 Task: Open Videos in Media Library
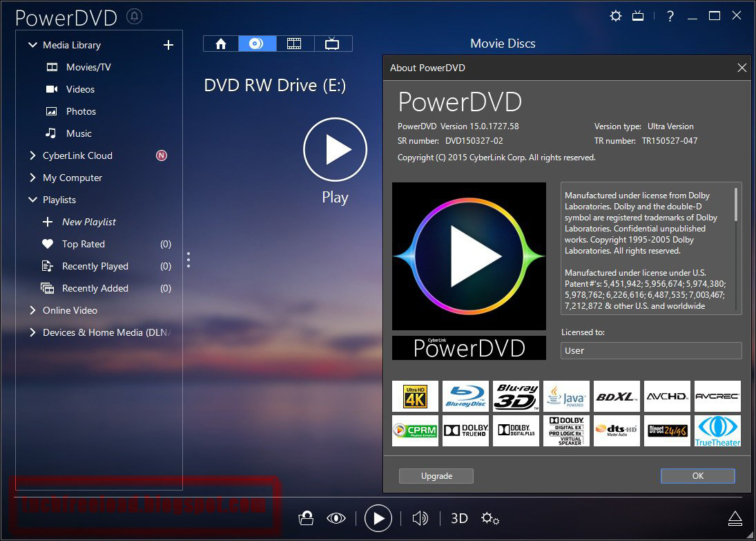[x=80, y=89]
